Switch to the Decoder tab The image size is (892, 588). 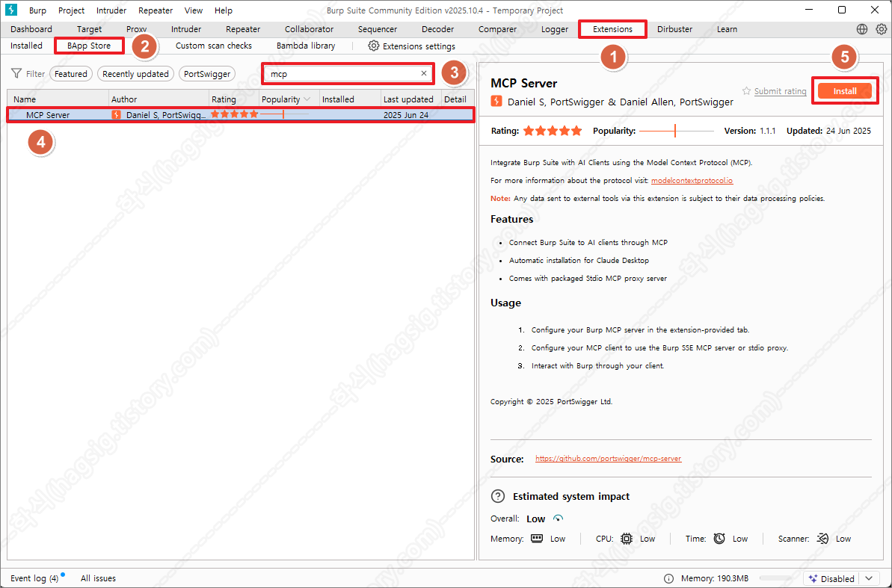click(x=437, y=29)
